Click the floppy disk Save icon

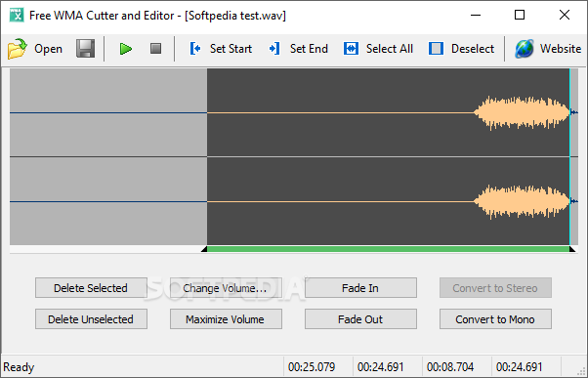click(x=86, y=49)
